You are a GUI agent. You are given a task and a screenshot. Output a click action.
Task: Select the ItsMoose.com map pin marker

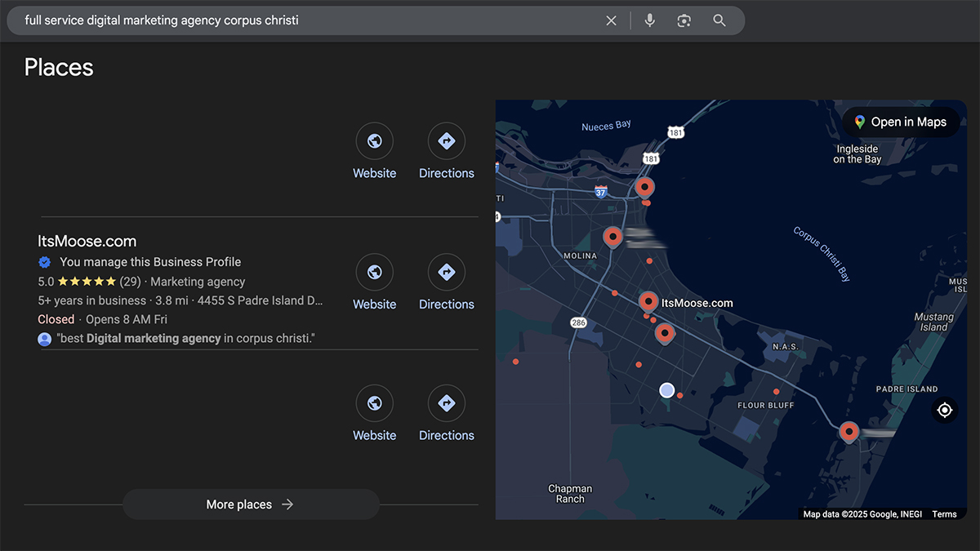(x=648, y=300)
